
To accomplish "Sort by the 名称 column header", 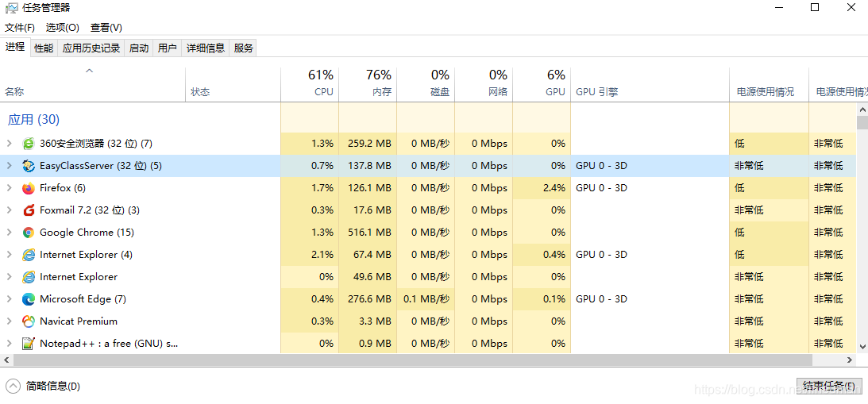I will coord(93,85).
